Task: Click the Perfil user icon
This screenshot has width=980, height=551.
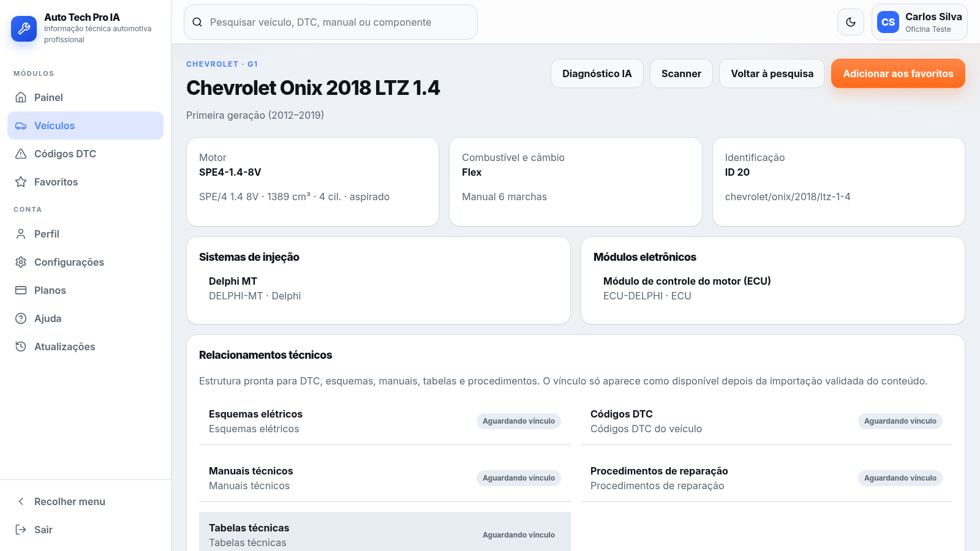Action: pos(21,234)
